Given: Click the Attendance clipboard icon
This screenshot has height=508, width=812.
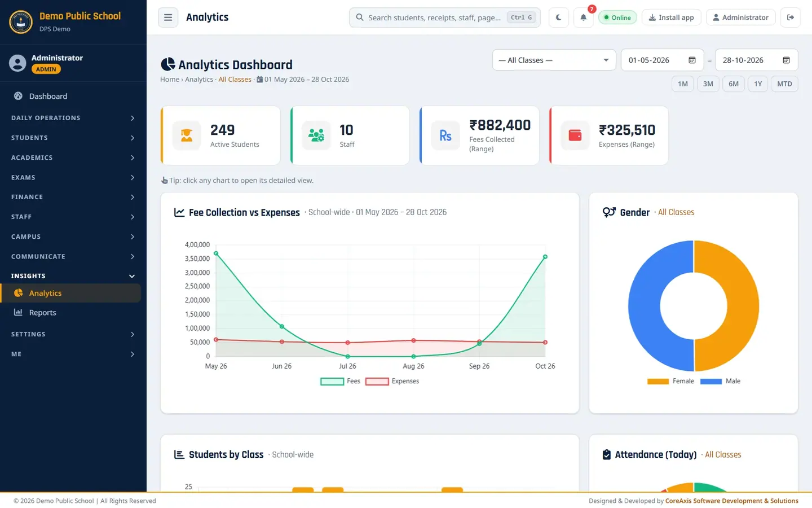Looking at the screenshot, I should (x=607, y=454).
